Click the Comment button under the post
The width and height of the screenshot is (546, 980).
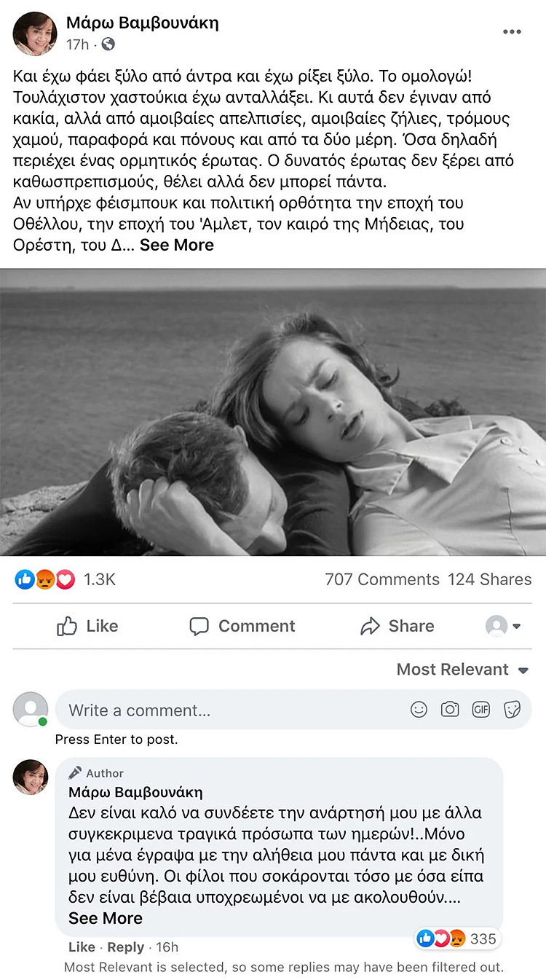[242, 626]
